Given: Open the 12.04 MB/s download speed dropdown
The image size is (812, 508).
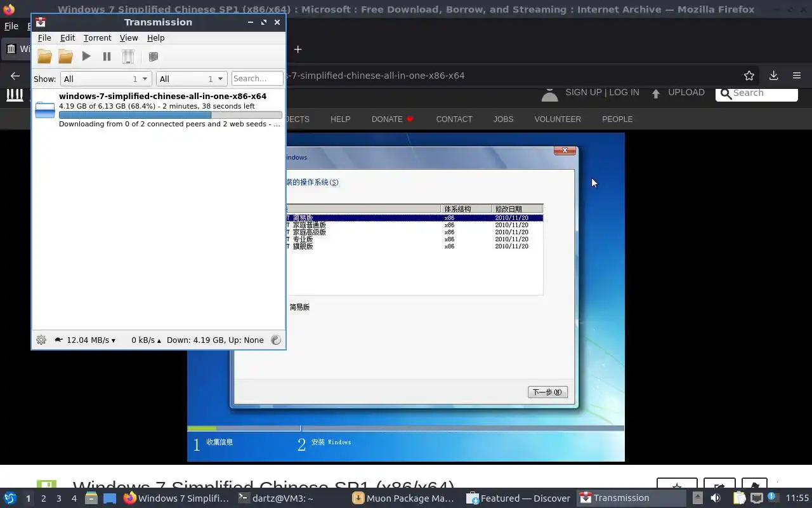Looking at the screenshot, I should [91, 340].
